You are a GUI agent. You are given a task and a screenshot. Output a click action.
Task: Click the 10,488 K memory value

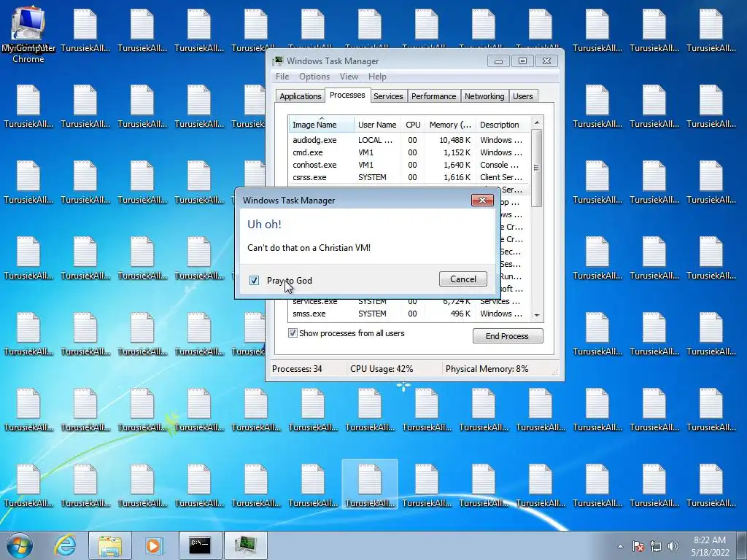(x=454, y=140)
